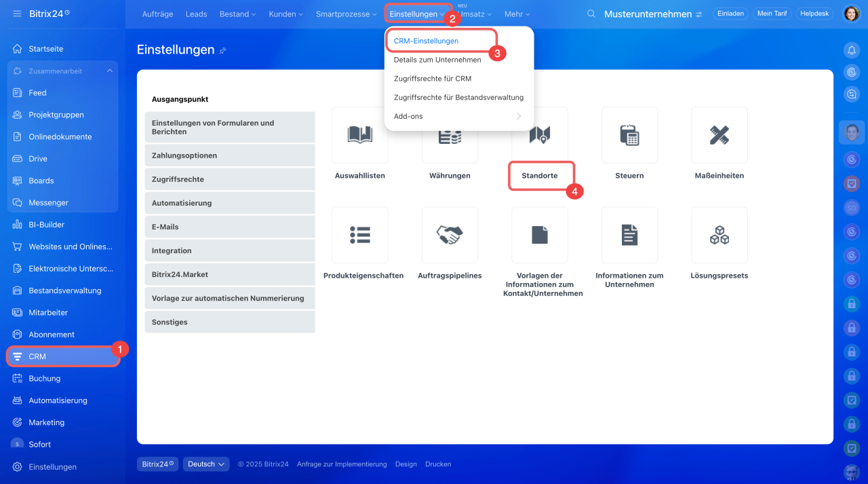Select the Bitrix24.Market settings section
The image size is (868, 484).
[x=230, y=274]
